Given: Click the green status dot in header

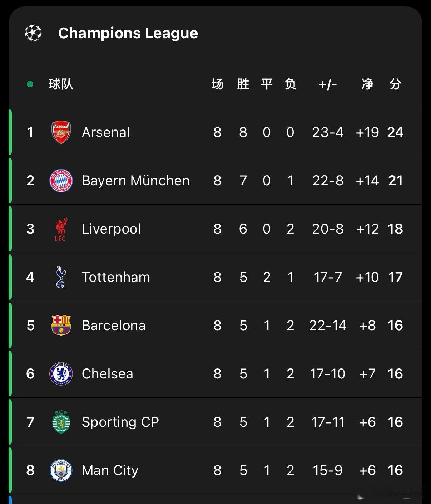Looking at the screenshot, I should click(30, 84).
